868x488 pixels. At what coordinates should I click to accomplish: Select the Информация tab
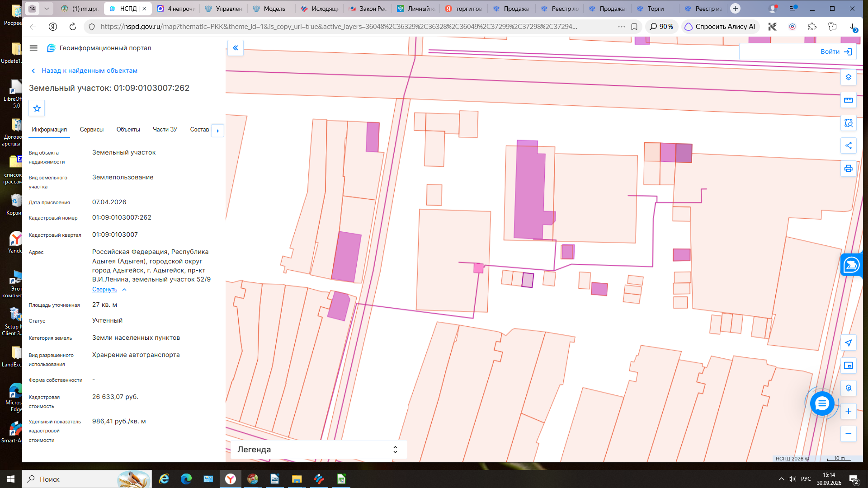[49, 130]
